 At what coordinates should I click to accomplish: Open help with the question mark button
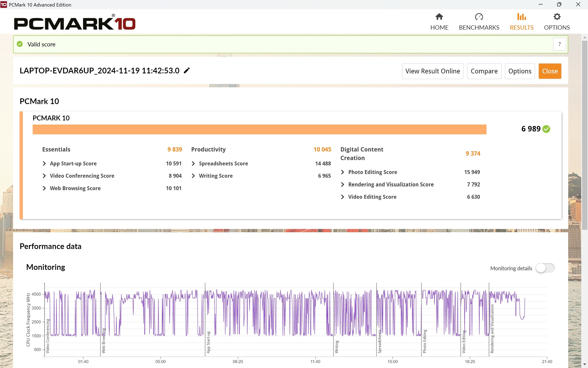pyautogui.click(x=559, y=44)
